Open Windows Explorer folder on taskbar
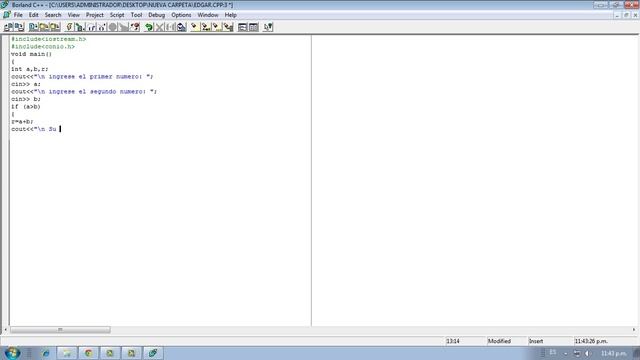 (x=67, y=353)
